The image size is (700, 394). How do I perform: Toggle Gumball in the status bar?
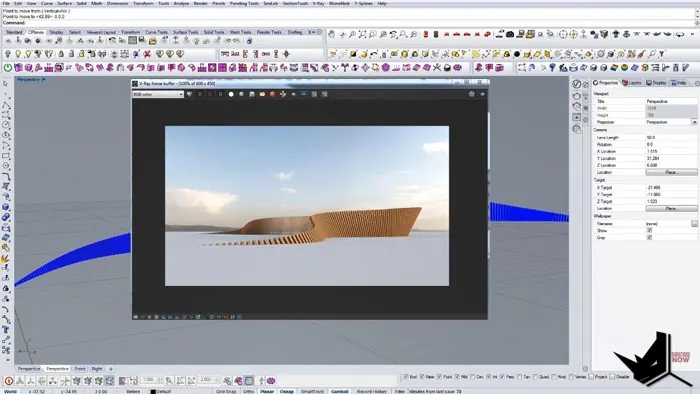coord(339,391)
